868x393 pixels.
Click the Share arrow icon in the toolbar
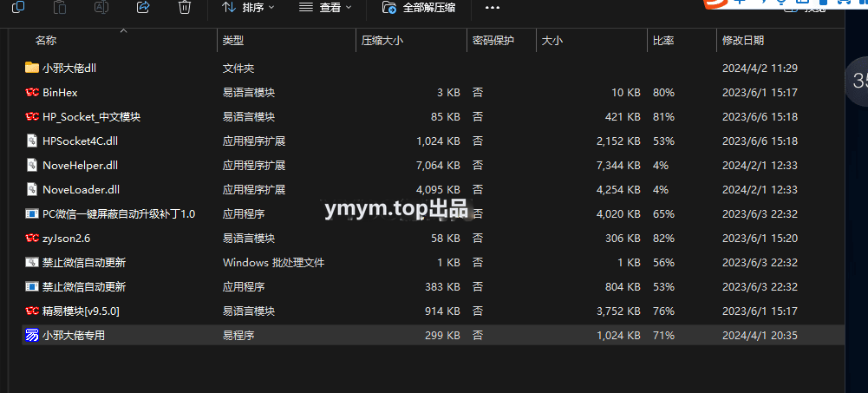point(143,7)
